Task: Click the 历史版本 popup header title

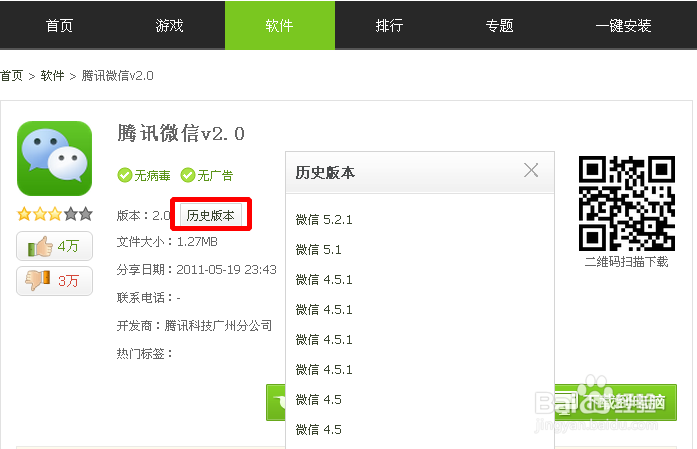Action: (x=325, y=172)
